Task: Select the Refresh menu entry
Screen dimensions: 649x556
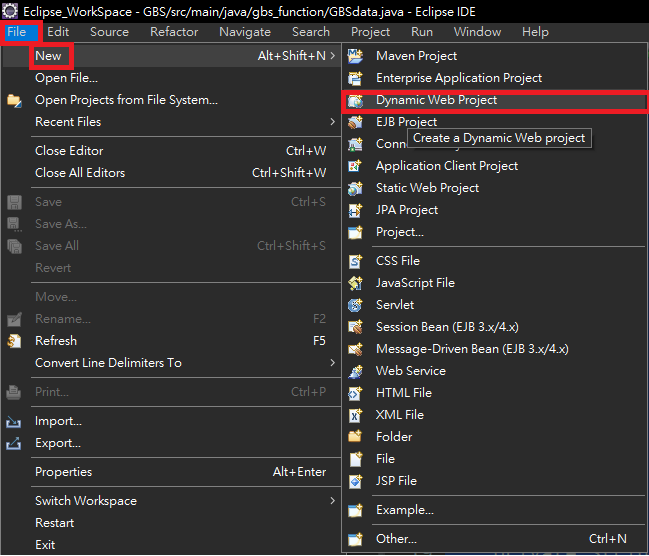Action: click(171, 341)
